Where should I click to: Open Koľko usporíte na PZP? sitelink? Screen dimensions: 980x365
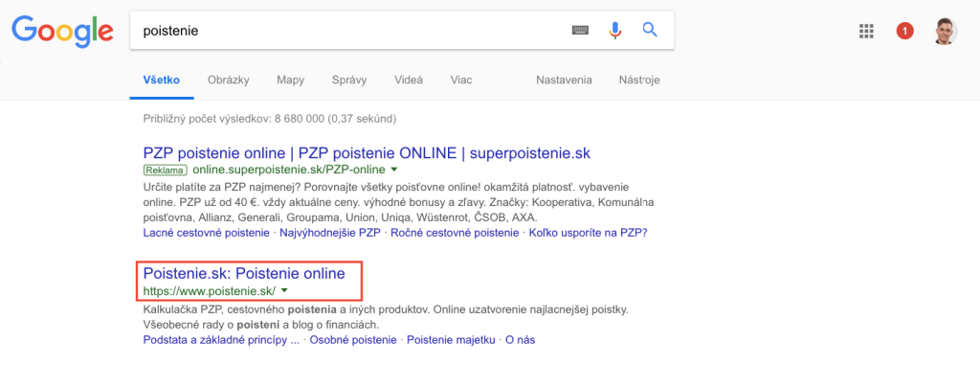(x=589, y=233)
